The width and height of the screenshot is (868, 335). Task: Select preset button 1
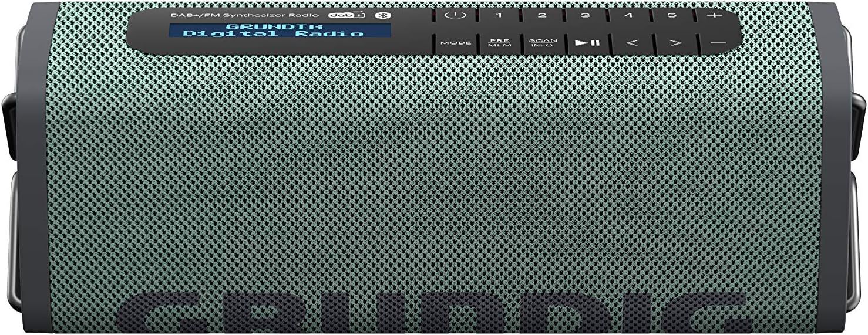pos(499,16)
